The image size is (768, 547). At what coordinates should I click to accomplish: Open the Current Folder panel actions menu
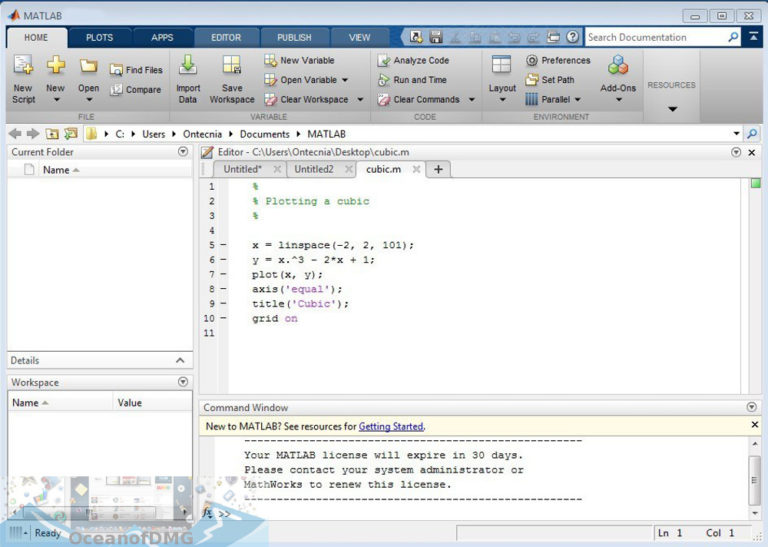[183, 152]
